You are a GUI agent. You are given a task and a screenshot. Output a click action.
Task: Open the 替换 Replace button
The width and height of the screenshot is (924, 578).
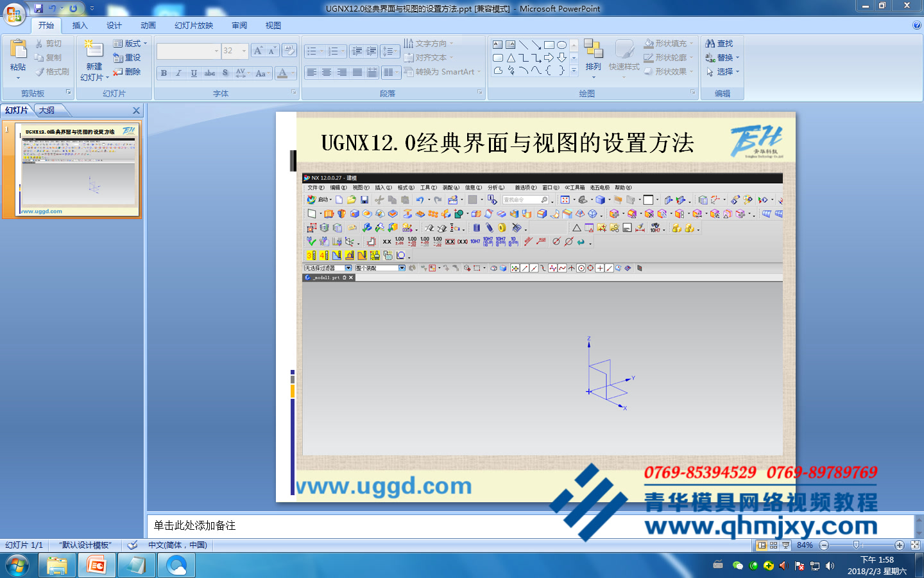(723, 58)
